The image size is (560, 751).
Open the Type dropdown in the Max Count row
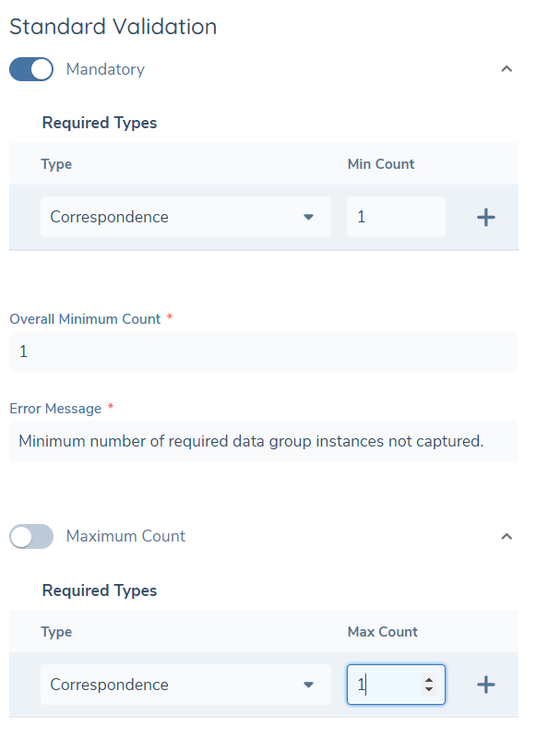tap(185, 685)
